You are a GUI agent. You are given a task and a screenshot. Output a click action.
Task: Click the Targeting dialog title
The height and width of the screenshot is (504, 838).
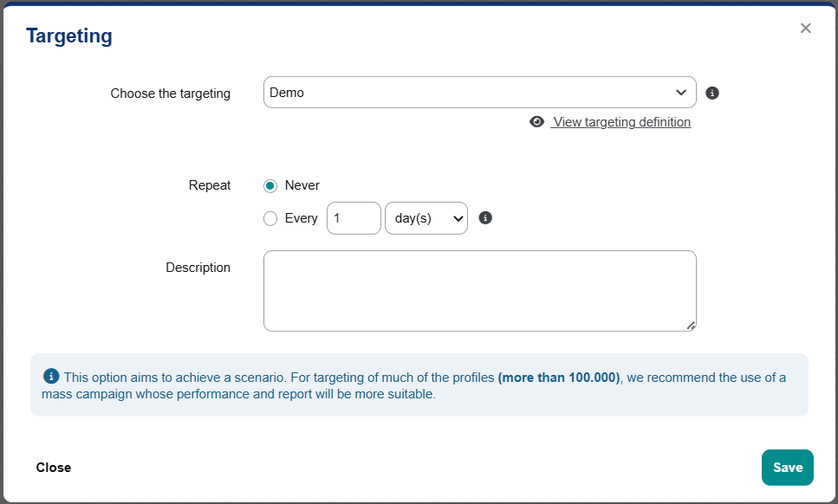[69, 36]
